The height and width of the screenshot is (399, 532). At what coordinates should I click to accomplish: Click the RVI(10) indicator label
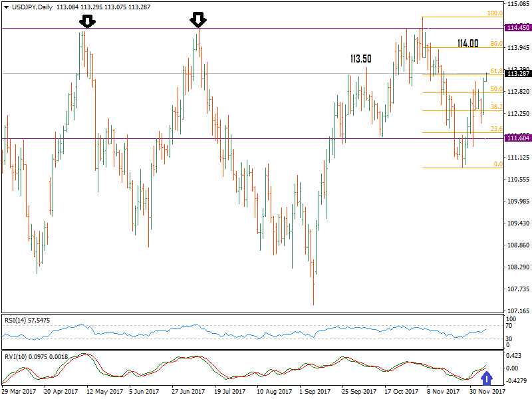(17, 355)
